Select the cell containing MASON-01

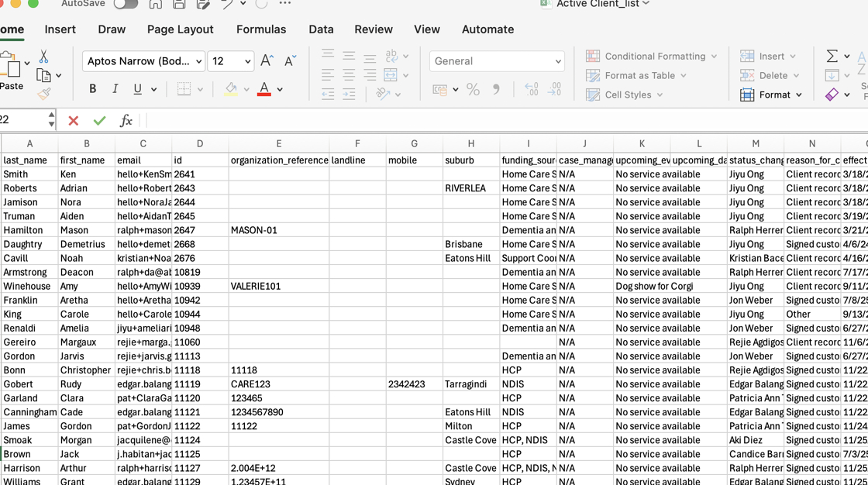(278, 230)
